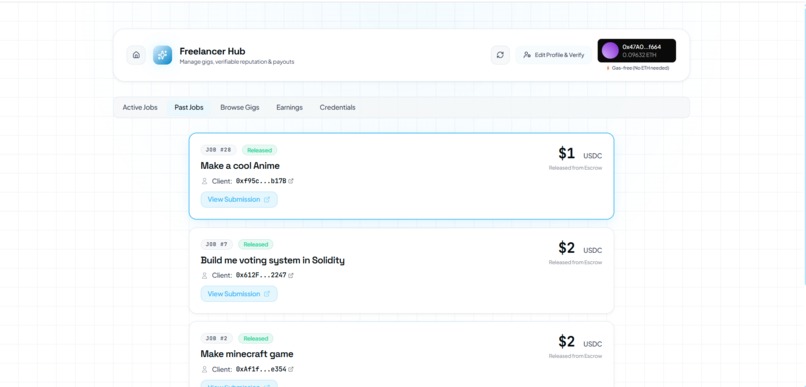Screen dimensions: 806x387
Task: Click title Build me voting system in Solidity
Action: 272,260
